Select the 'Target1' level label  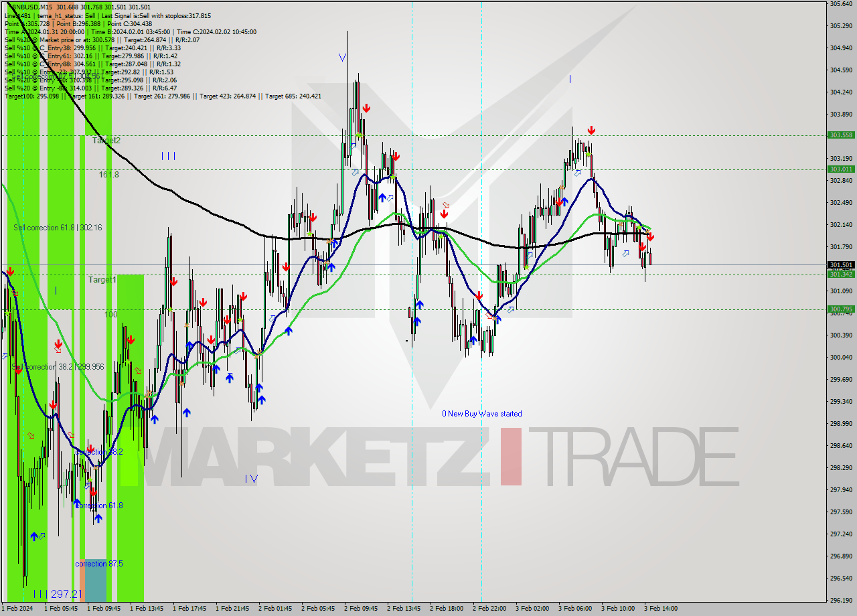click(x=102, y=280)
